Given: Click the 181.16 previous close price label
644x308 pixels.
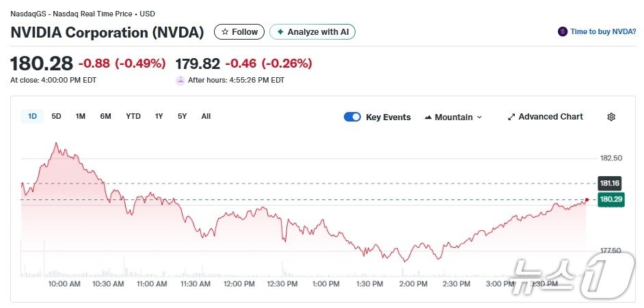Looking at the screenshot, I should [609, 183].
